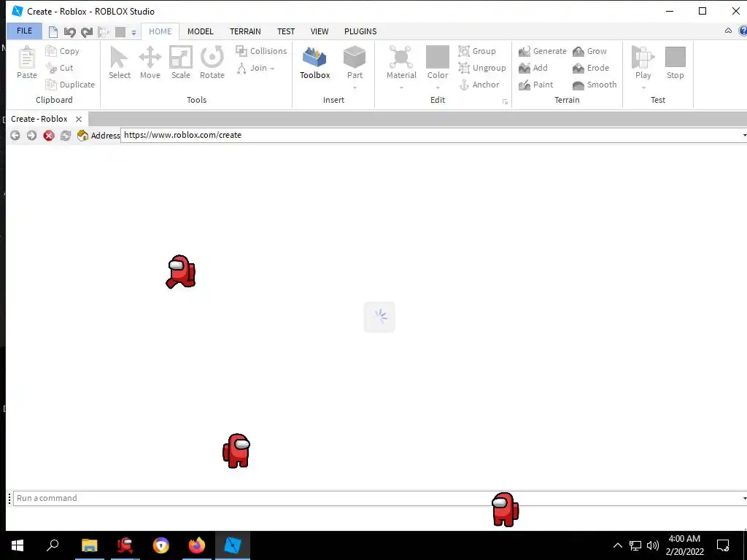Screen dimensions: 747x560
Task: Click the Cut scissors button
Action: click(60, 68)
